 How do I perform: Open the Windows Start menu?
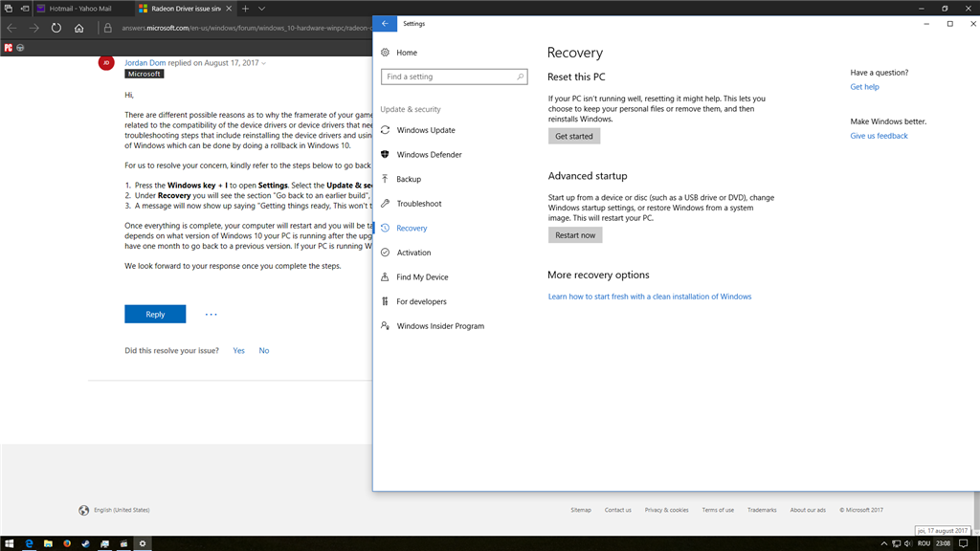point(10,543)
